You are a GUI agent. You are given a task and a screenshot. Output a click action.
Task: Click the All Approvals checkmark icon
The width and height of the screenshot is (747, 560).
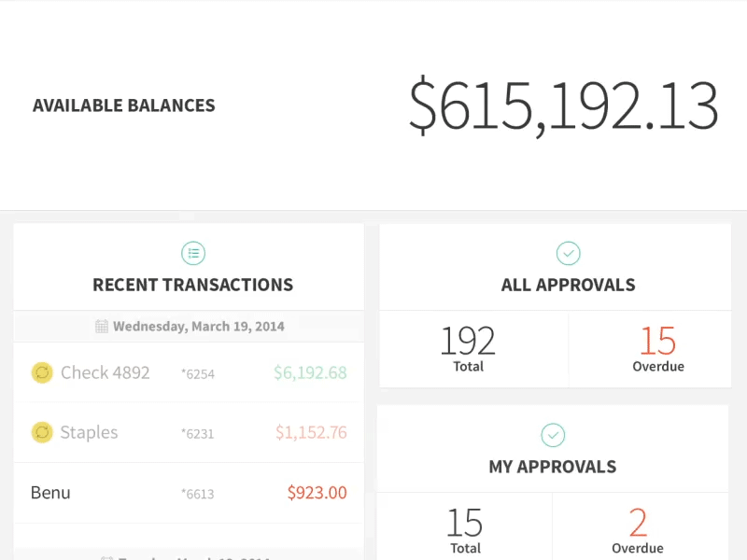click(x=568, y=253)
